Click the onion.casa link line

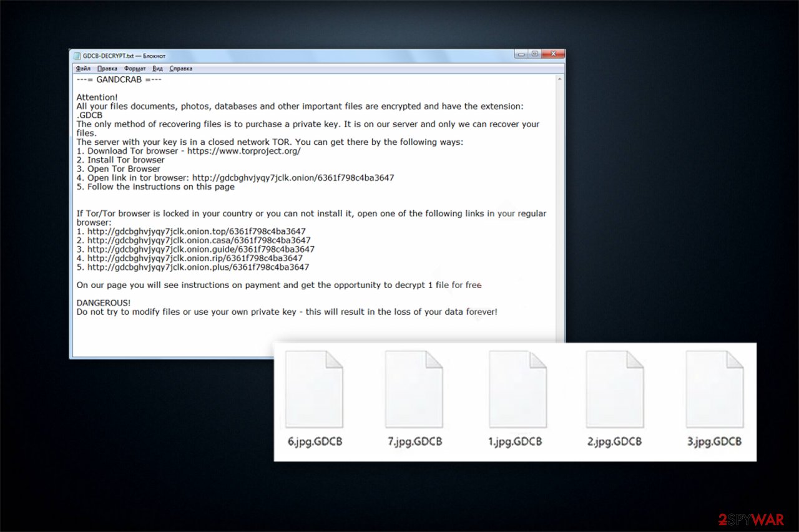[194, 240]
